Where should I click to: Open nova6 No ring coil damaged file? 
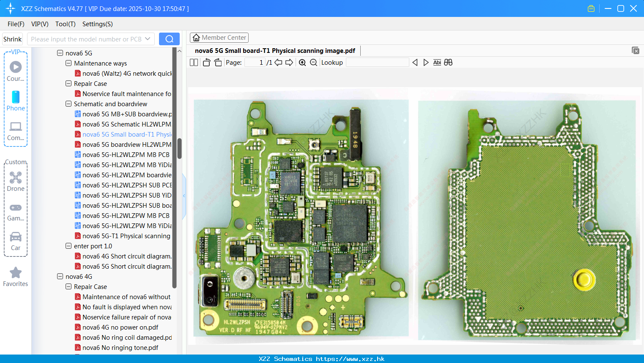tap(123, 337)
